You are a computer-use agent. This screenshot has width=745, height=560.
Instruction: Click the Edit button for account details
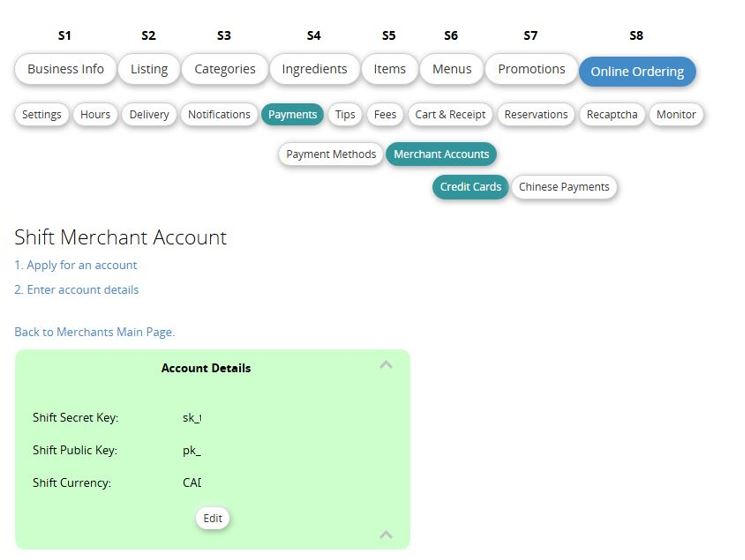pos(213,518)
